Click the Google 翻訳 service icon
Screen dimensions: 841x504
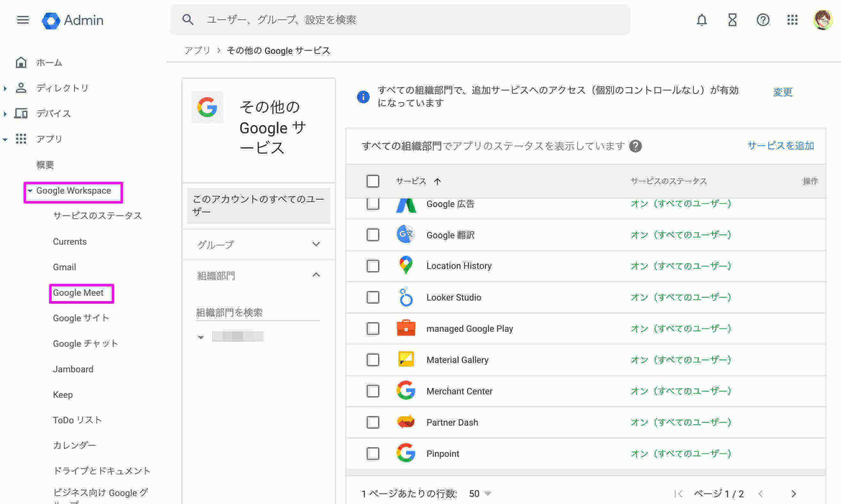coord(405,235)
